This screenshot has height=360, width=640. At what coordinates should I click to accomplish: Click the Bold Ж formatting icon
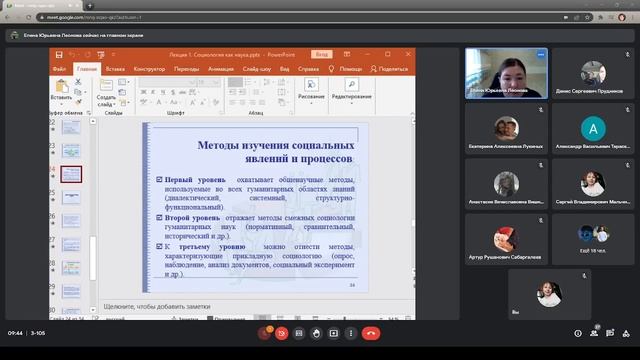[x=143, y=92]
